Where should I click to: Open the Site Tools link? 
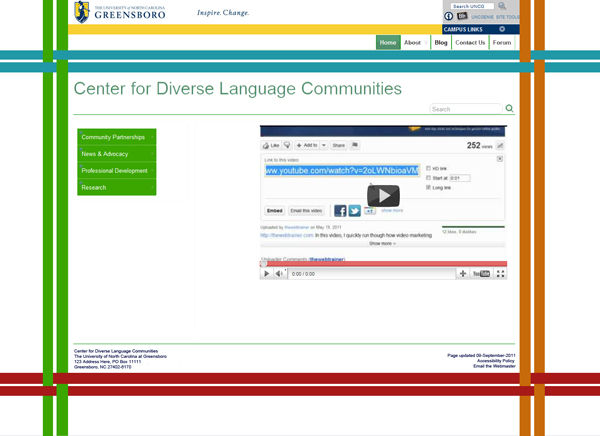pyautogui.click(x=507, y=17)
